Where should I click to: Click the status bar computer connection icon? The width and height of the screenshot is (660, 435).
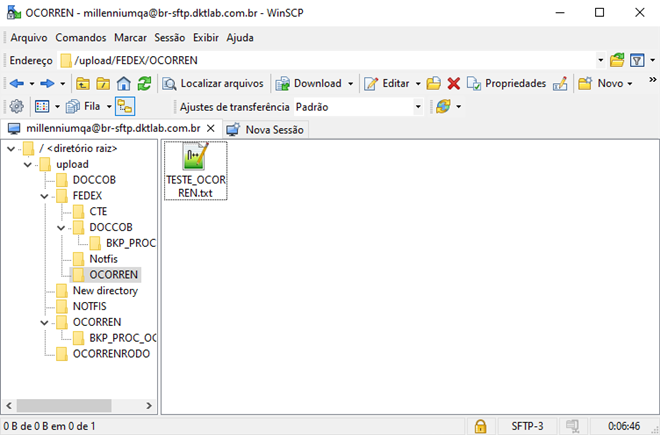[573, 426]
